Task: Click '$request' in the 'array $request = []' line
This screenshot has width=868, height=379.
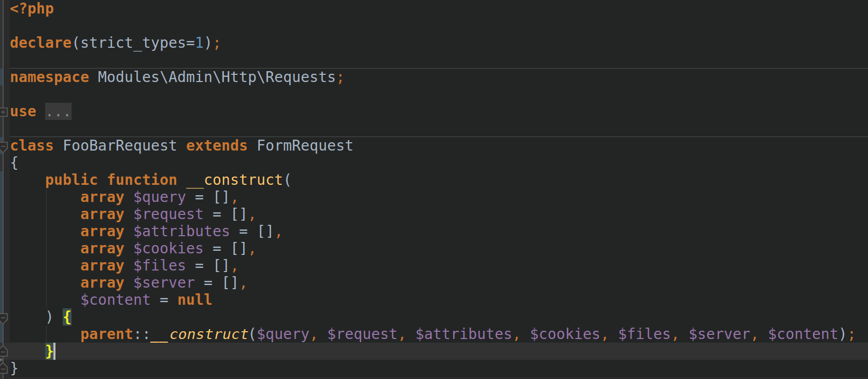Action: coord(169,214)
